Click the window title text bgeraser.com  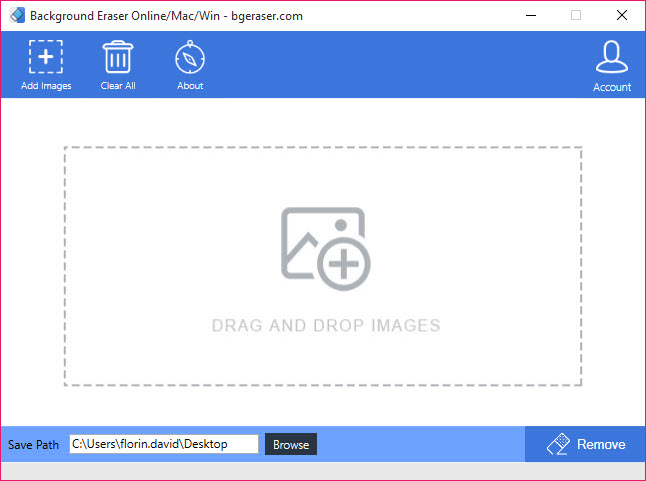pos(267,16)
